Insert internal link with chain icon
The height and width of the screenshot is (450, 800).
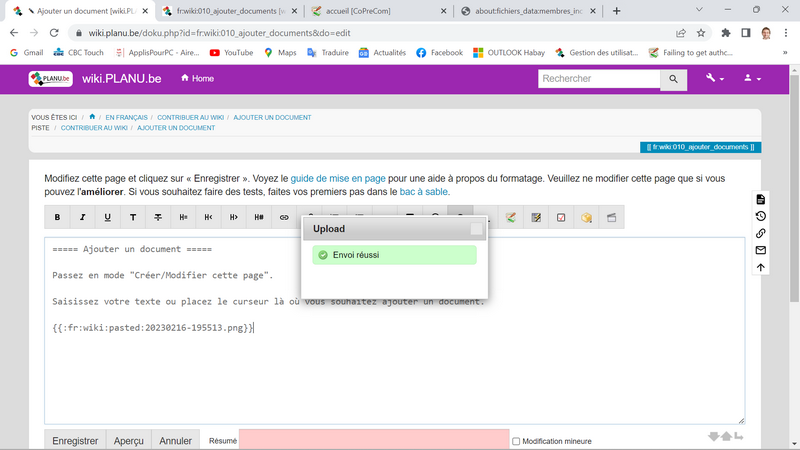click(284, 217)
